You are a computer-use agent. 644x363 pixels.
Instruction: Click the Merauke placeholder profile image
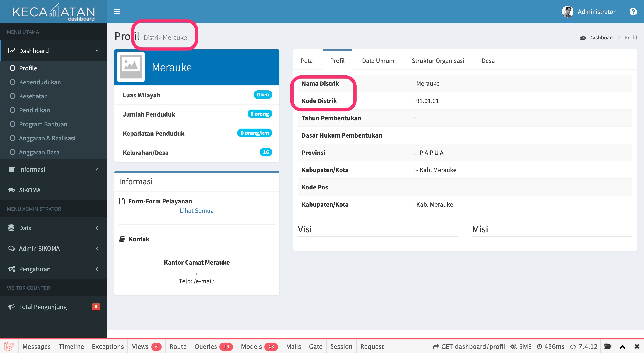pyautogui.click(x=131, y=67)
